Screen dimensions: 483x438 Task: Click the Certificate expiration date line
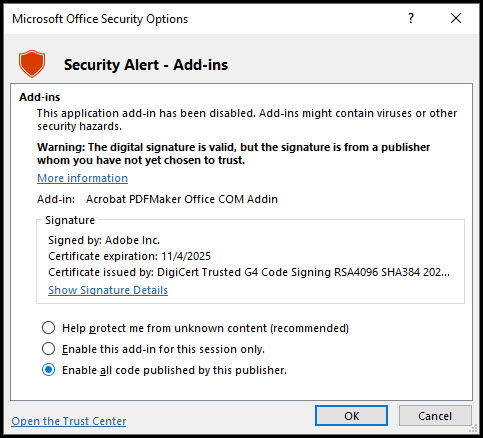[x=129, y=256]
